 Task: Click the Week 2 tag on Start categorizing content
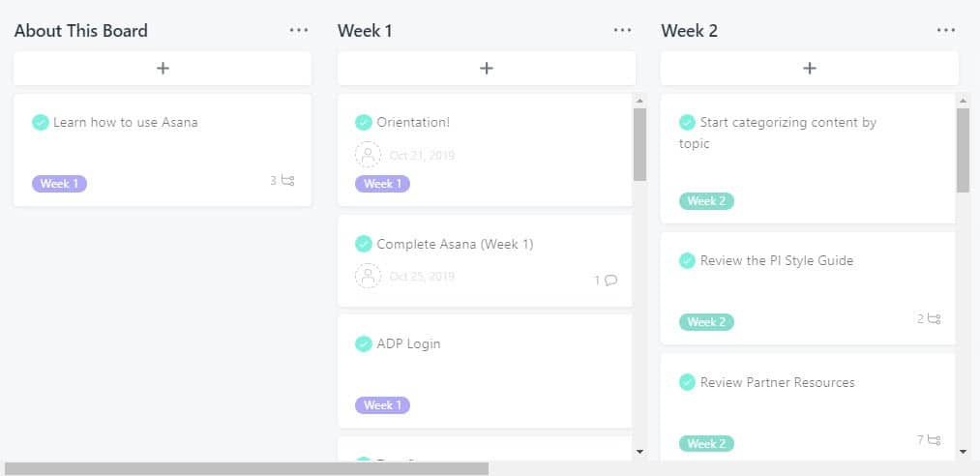[x=706, y=201]
